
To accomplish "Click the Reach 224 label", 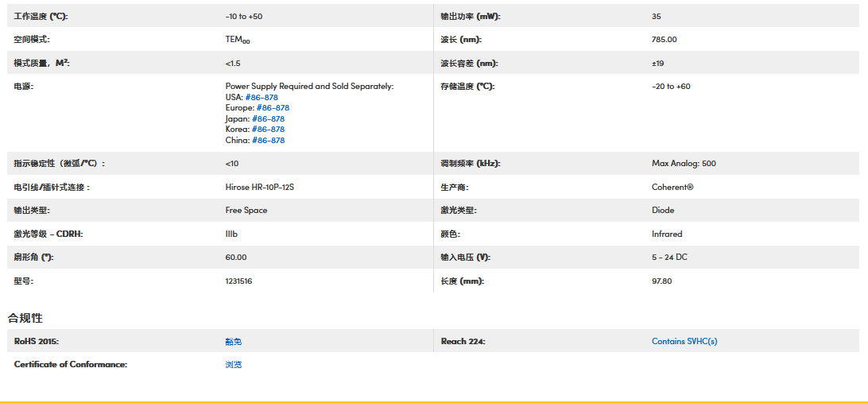I will pos(463,342).
